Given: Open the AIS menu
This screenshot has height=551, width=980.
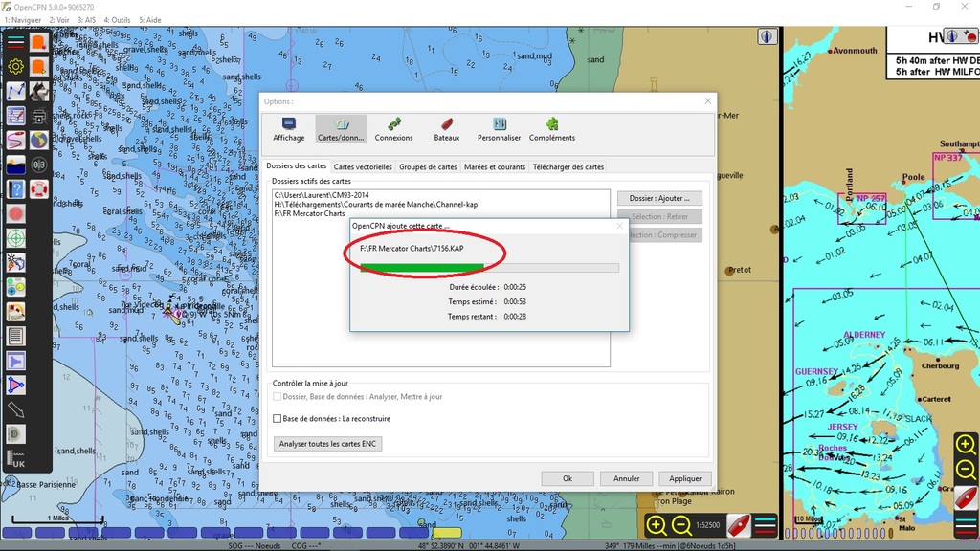Looking at the screenshot, I should tap(86, 20).
